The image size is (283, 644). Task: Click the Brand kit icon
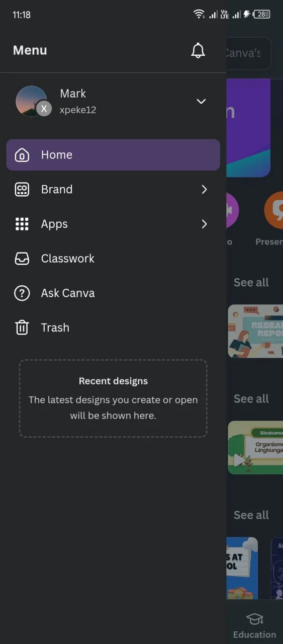tap(22, 190)
